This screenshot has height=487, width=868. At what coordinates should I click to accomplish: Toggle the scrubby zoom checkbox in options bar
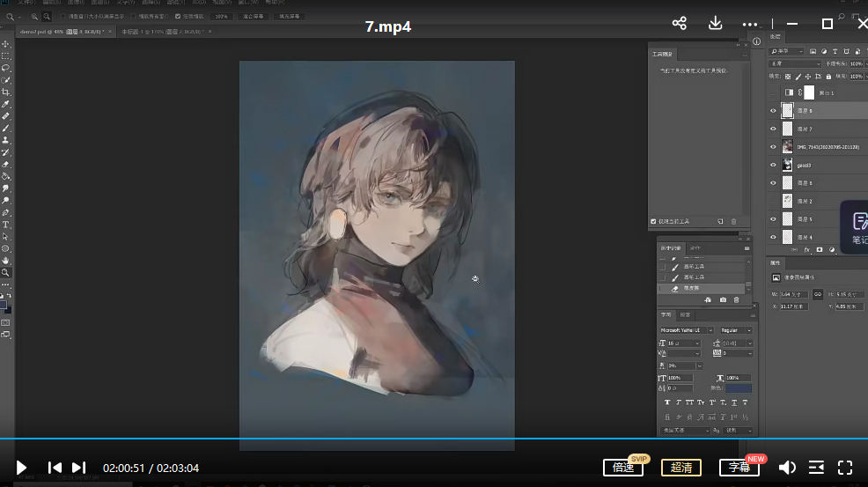(x=179, y=16)
